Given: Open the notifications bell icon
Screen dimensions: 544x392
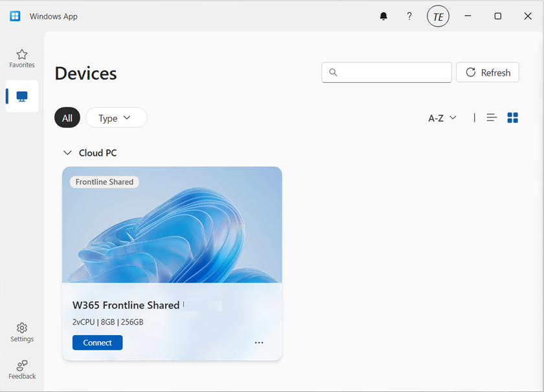Looking at the screenshot, I should 383,16.
